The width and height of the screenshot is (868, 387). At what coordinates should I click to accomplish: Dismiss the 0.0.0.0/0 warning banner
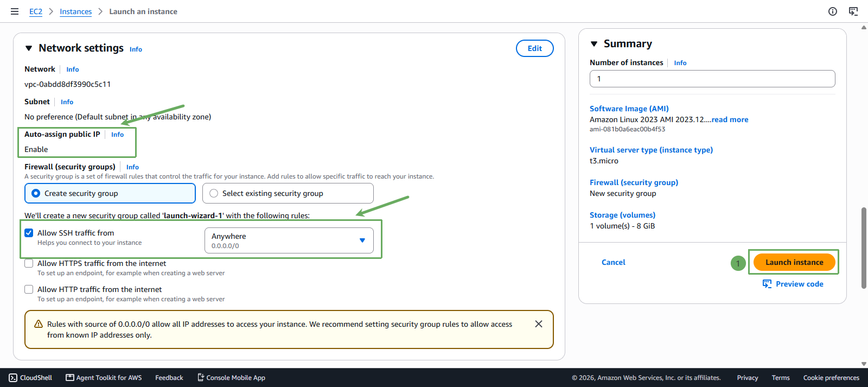pos(539,324)
